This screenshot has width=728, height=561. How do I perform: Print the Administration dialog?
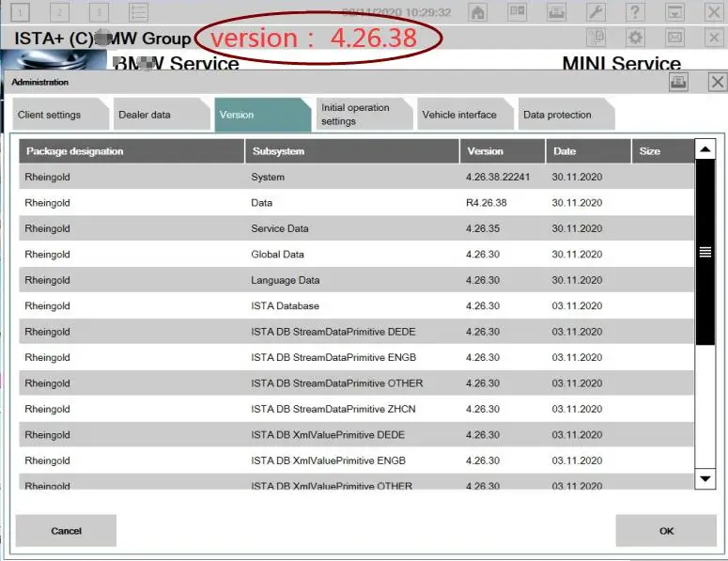coord(678,82)
